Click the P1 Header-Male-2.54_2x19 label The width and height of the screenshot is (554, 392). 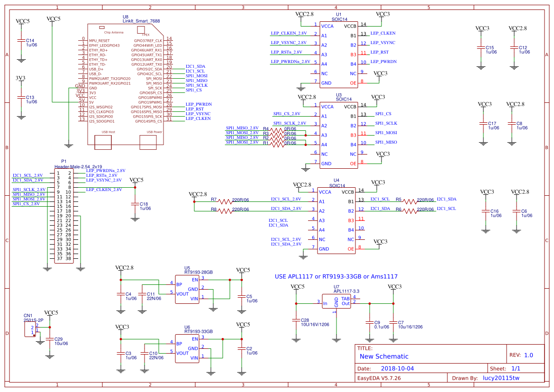point(78,164)
